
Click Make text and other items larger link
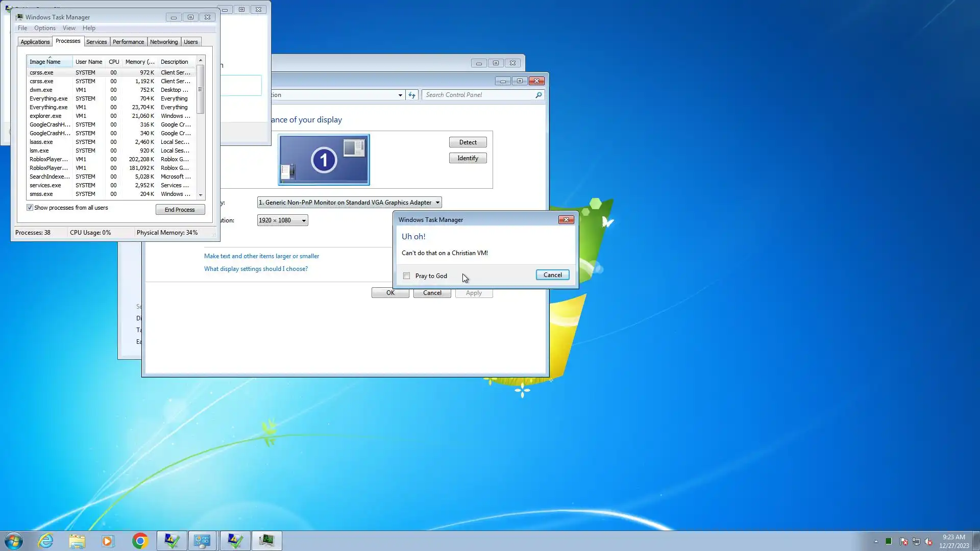tap(261, 256)
